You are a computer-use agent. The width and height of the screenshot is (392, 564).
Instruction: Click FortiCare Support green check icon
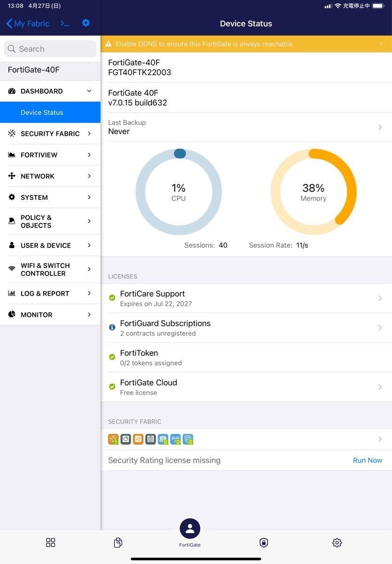coord(112,298)
